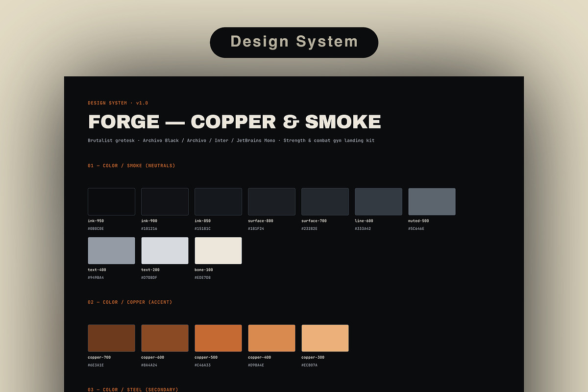Viewport: 588px width, 392px height.
Task: Click the copper-500 token name
Action: point(206,358)
